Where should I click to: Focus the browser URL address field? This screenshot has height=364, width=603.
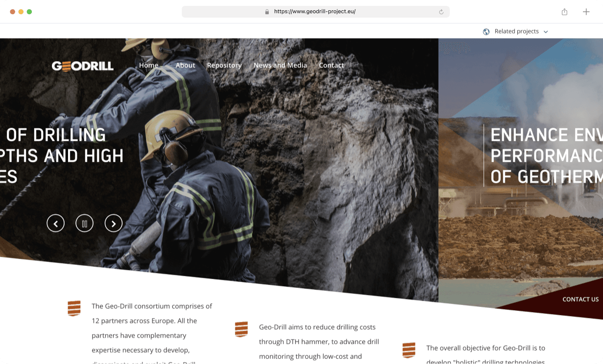click(316, 12)
